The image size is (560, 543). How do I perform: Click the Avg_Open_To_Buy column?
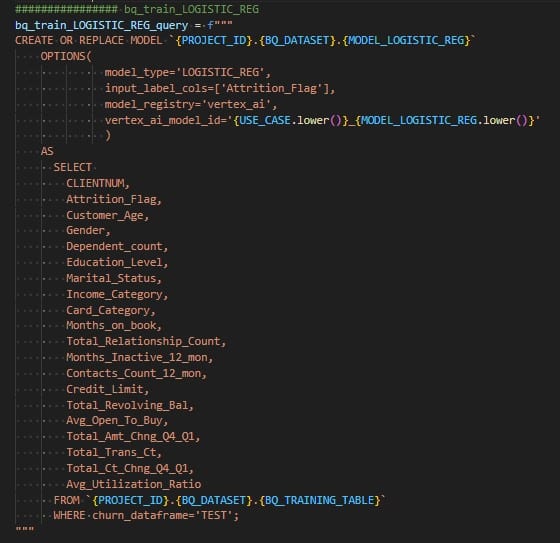tap(114, 420)
